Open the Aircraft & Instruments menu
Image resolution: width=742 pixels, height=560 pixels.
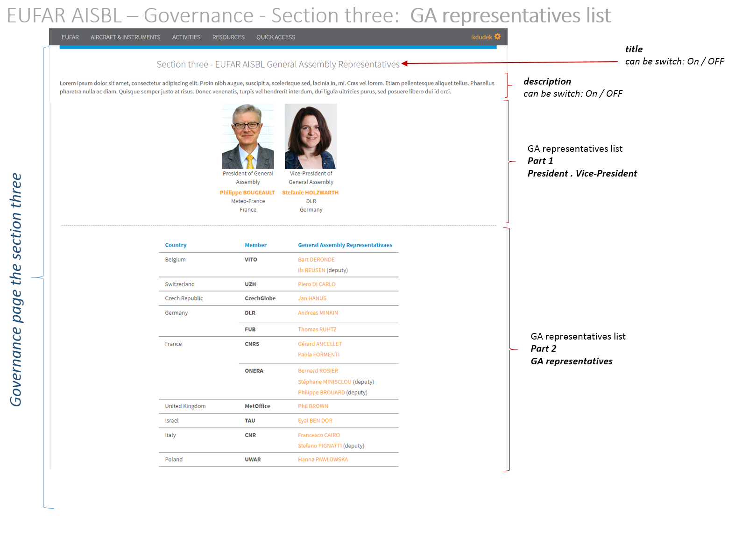point(125,37)
